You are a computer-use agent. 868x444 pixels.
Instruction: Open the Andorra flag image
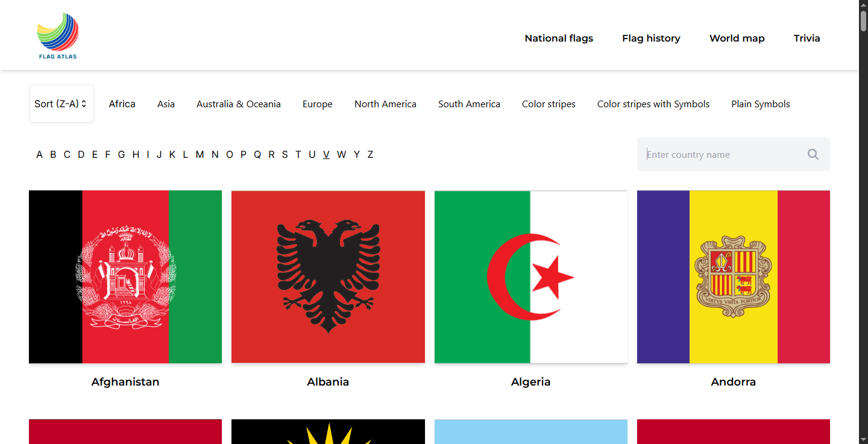click(734, 277)
